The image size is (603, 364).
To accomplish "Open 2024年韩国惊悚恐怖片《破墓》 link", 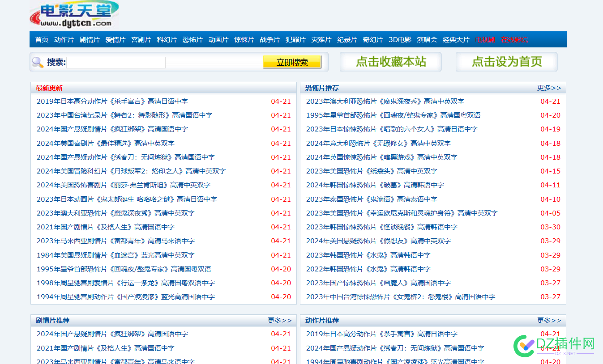I will click(x=375, y=185).
